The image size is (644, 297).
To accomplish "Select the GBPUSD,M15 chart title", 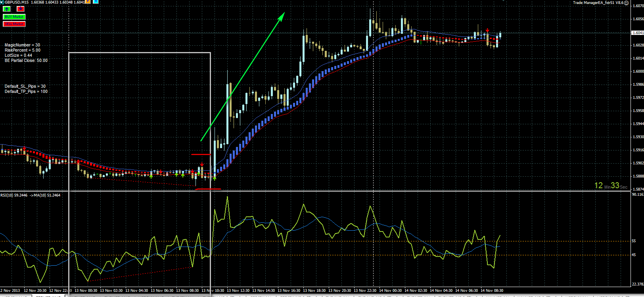I will pyautogui.click(x=17, y=2).
